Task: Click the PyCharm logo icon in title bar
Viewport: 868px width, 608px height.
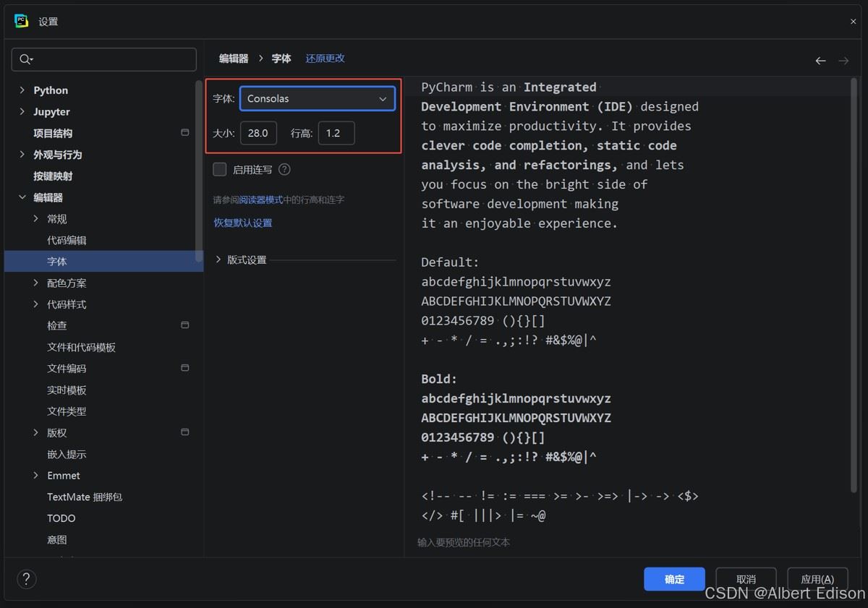Action: tap(21, 21)
